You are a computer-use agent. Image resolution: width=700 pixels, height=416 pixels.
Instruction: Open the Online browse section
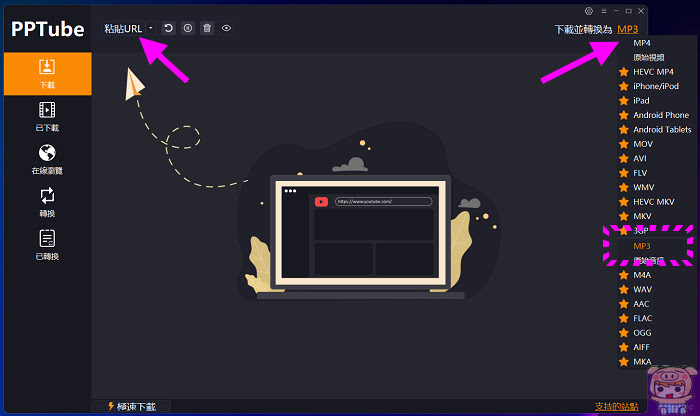point(47,159)
